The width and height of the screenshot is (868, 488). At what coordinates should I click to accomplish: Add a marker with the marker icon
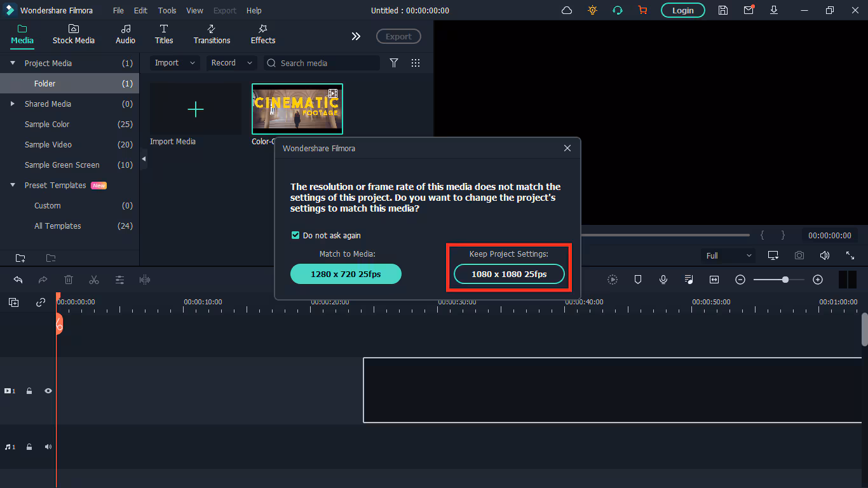pyautogui.click(x=638, y=280)
